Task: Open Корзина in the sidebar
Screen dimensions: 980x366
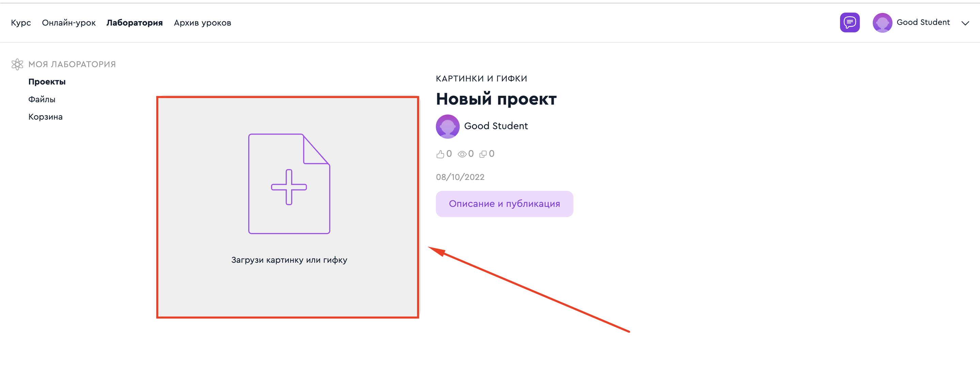Action: tap(45, 117)
